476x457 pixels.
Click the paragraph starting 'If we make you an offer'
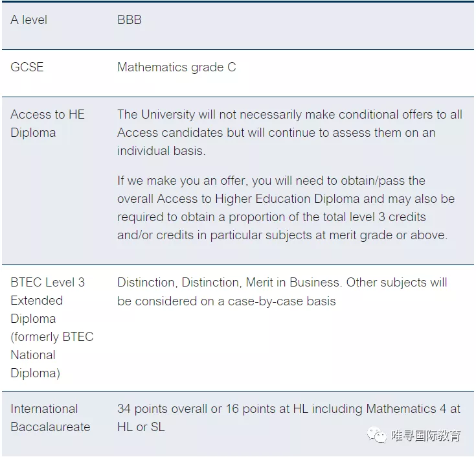coord(286,208)
